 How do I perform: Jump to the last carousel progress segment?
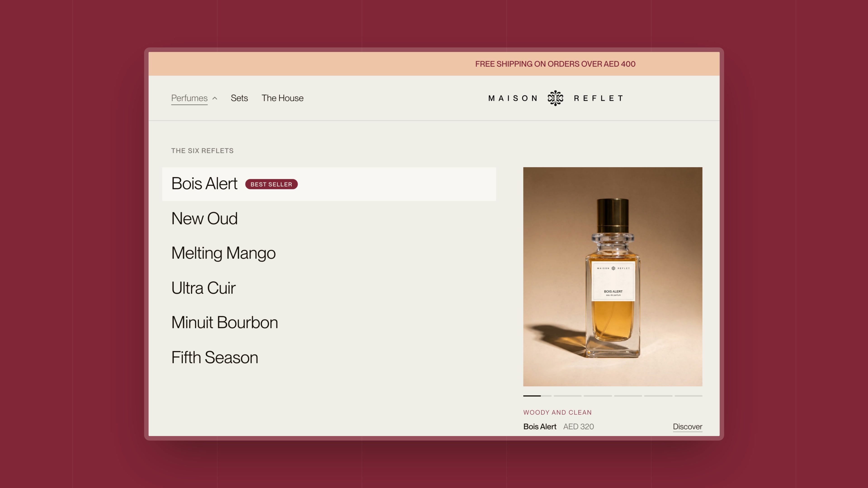click(x=688, y=396)
